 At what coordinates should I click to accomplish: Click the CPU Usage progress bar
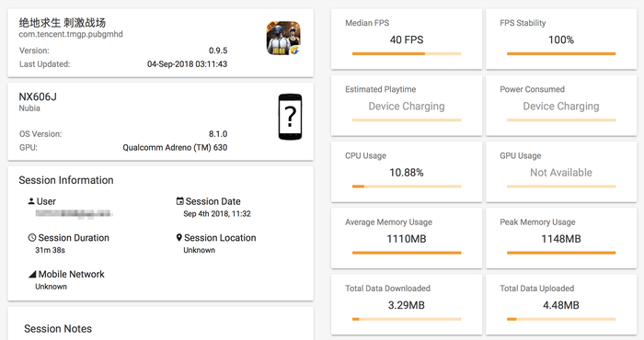[407, 187]
